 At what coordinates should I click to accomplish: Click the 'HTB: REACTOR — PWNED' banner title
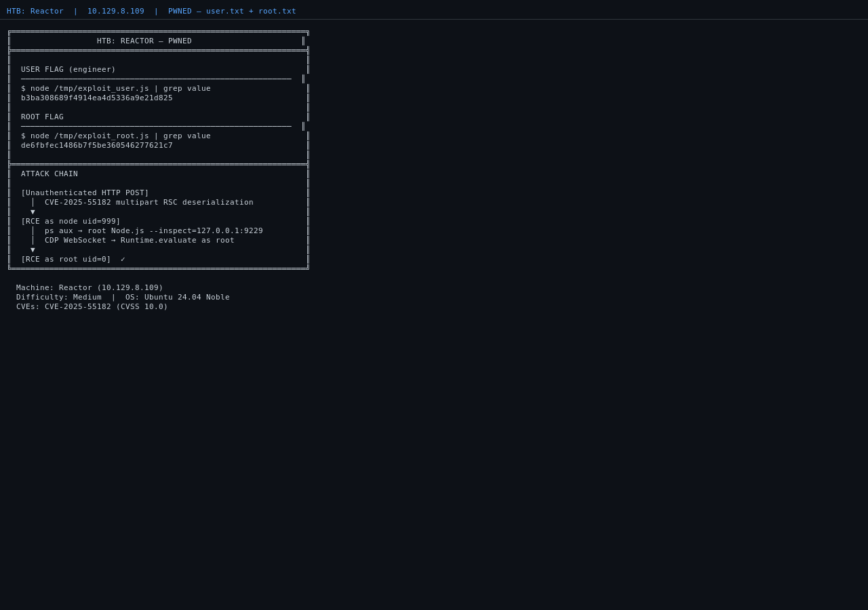point(144,41)
